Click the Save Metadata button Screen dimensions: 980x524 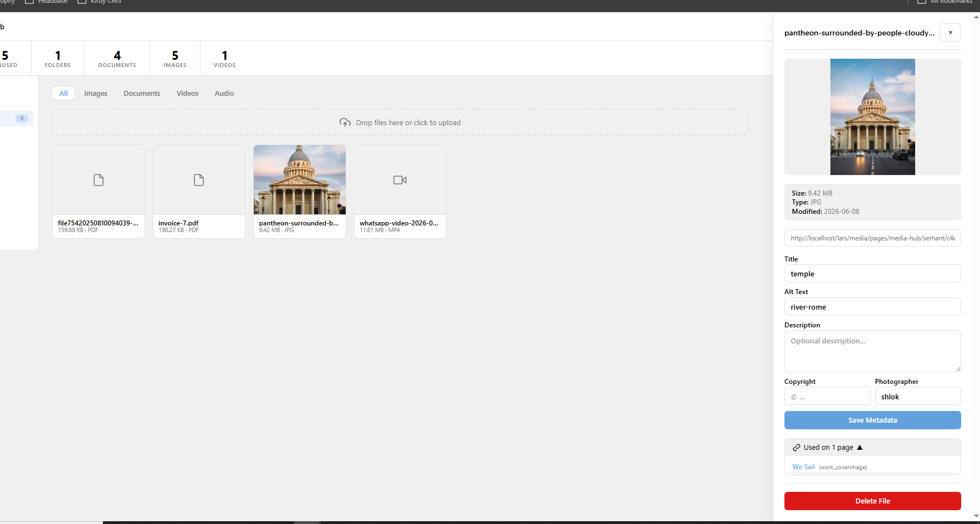tap(873, 420)
